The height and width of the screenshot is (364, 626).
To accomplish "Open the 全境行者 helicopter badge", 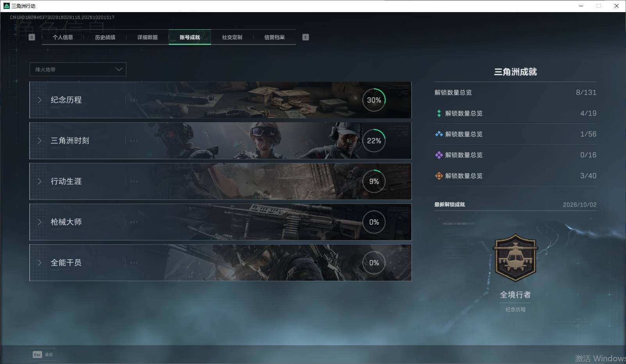I will point(515,257).
